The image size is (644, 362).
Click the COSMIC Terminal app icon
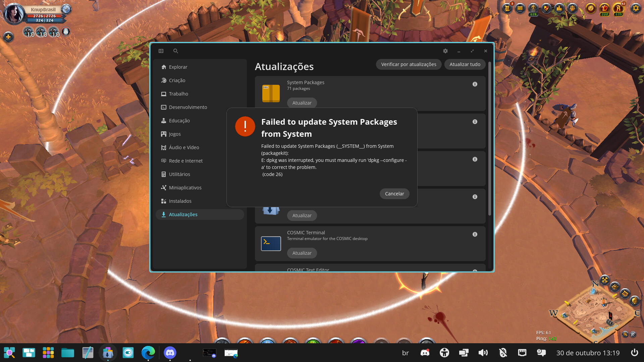point(271,244)
